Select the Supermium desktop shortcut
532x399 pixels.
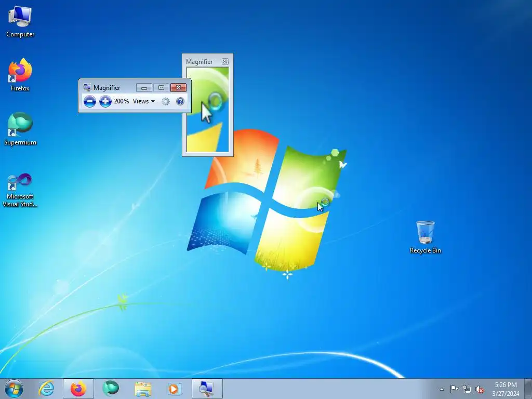point(20,129)
